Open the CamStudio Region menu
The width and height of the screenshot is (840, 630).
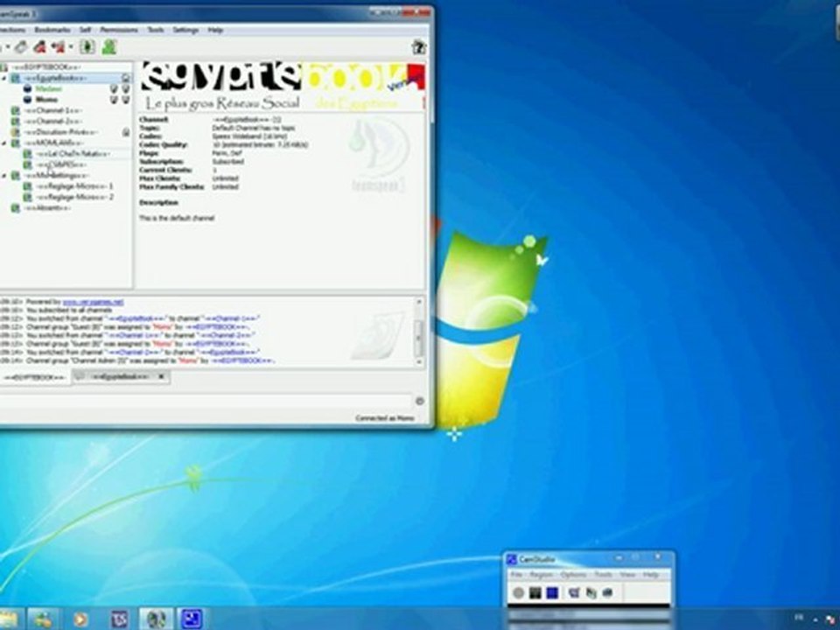pyautogui.click(x=541, y=575)
